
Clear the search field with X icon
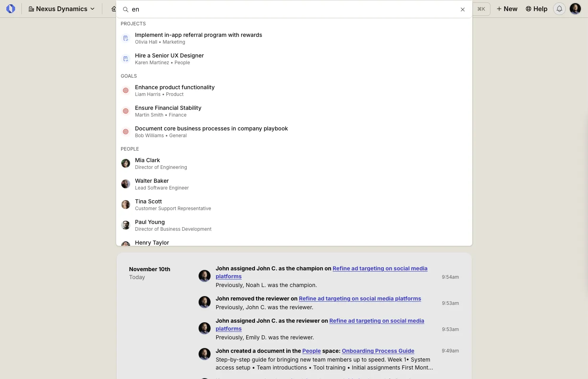pos(462,10)
